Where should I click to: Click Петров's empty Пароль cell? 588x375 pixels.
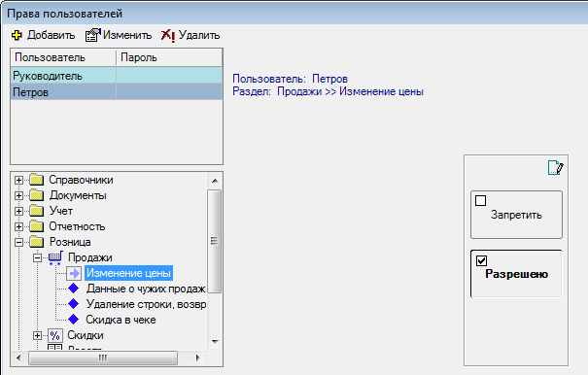169,92
